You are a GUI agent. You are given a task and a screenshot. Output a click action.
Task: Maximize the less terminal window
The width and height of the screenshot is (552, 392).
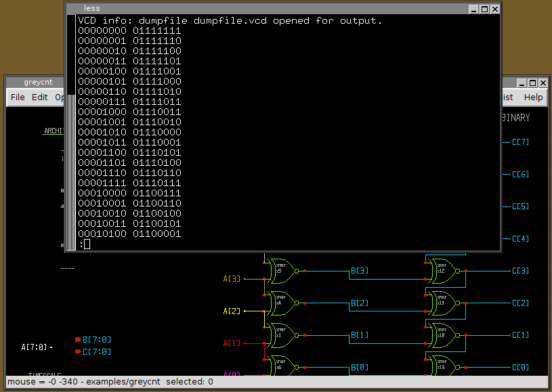point(484,9)
